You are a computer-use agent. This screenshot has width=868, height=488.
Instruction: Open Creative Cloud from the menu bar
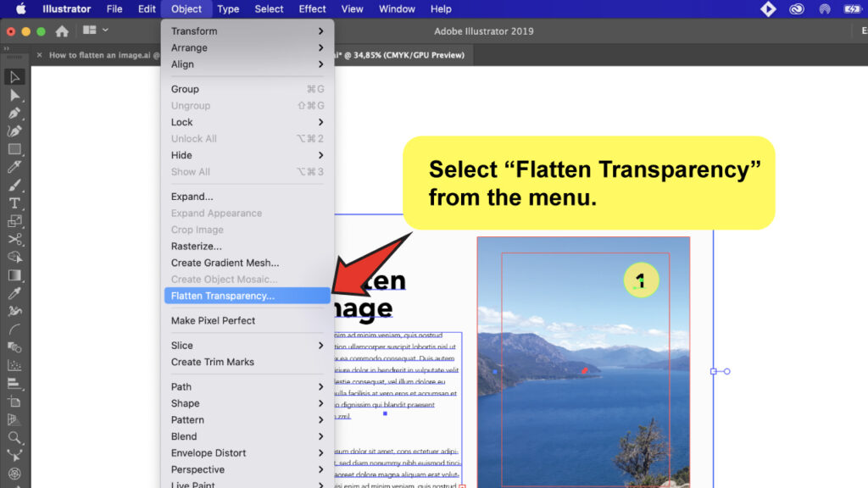[x=796, y=8]
